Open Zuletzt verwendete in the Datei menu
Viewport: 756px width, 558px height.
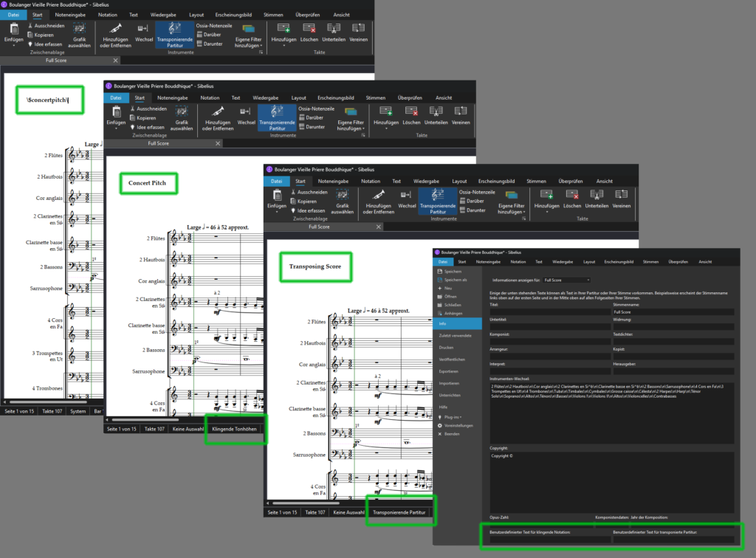click(455, 335)
